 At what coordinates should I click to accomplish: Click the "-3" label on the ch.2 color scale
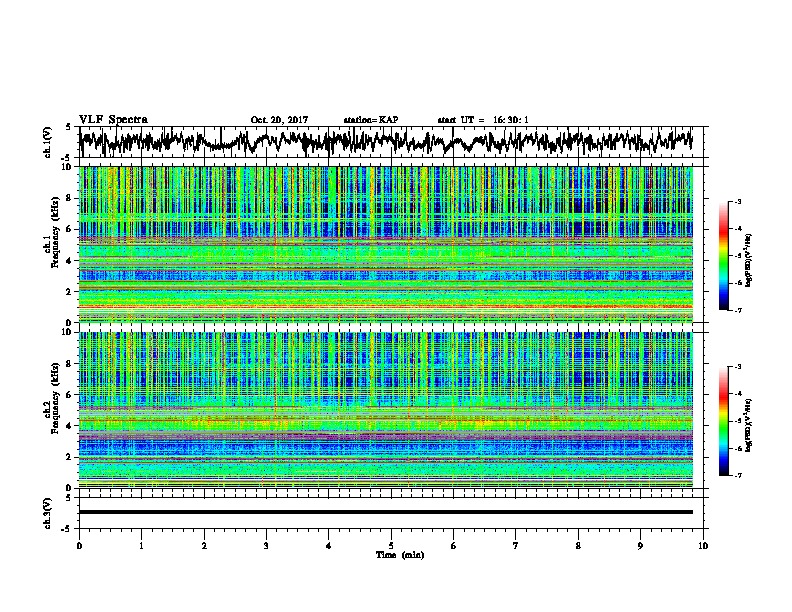738,367
